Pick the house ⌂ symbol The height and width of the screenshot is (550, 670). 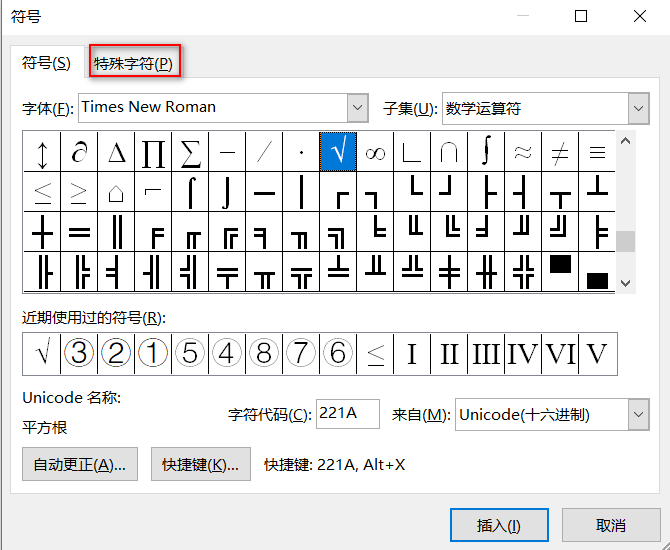116,192
